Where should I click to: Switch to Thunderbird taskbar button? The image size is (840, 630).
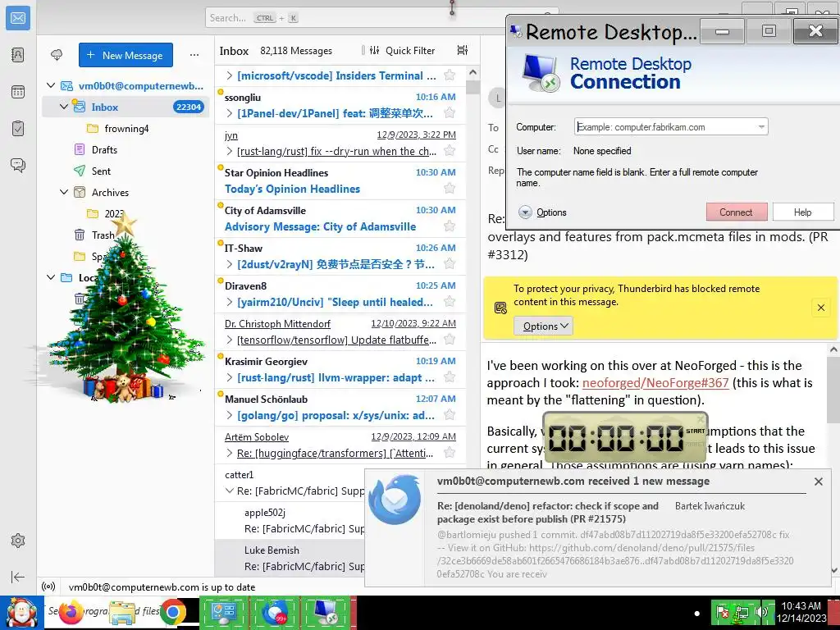(x=274, y=612)
